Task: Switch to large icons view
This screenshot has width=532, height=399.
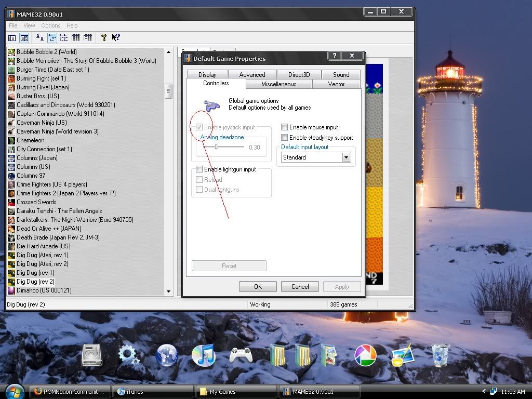Action: pos(39,37)
